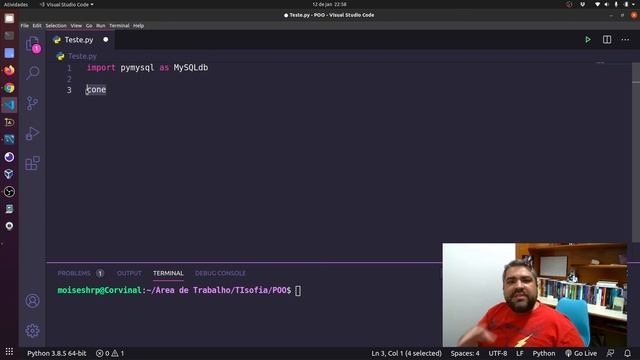
Task: Open Files app in Ubuntu dock
Action: click(x=9, y=19)
